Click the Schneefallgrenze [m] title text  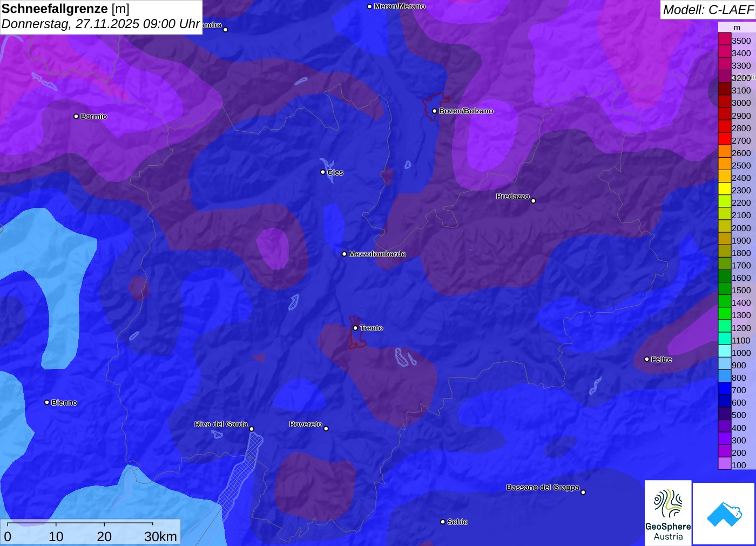click(x=65, y=9)
